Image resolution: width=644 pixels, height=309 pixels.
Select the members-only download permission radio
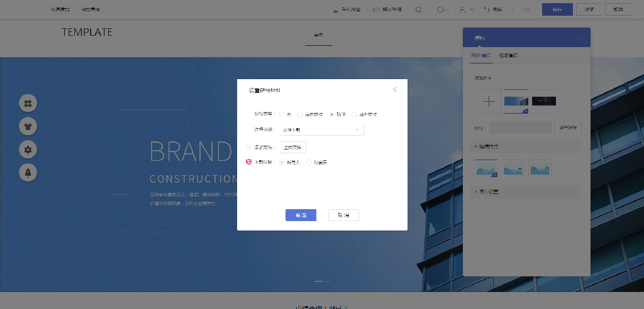click(309, 162)
